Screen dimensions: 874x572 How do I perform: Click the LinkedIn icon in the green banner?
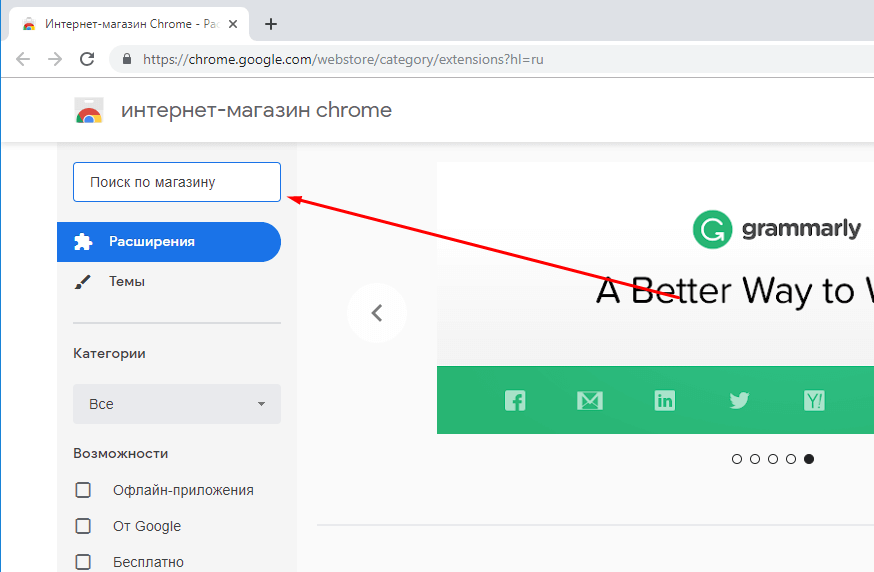(x=664, y=401)
